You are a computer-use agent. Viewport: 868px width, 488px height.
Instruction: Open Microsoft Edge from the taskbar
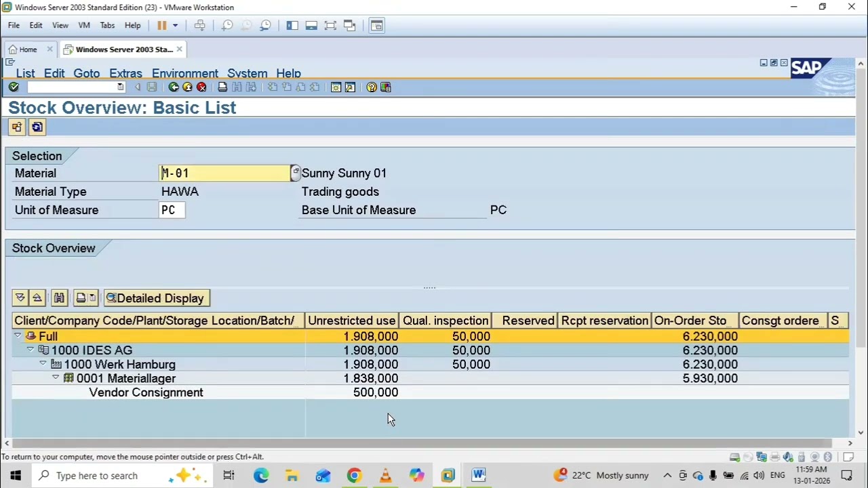point(261,475)
